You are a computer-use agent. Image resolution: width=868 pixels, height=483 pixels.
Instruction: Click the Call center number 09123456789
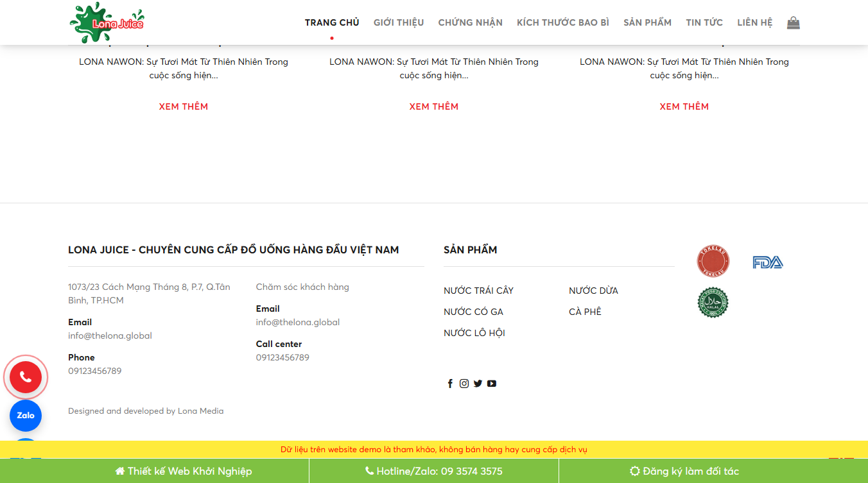click(x=282, y=357)
